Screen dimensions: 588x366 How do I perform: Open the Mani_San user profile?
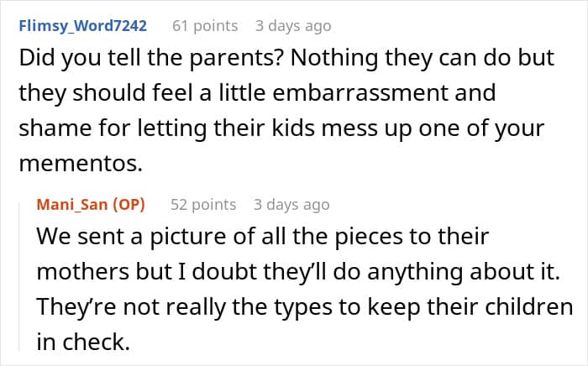pos(76,204)
